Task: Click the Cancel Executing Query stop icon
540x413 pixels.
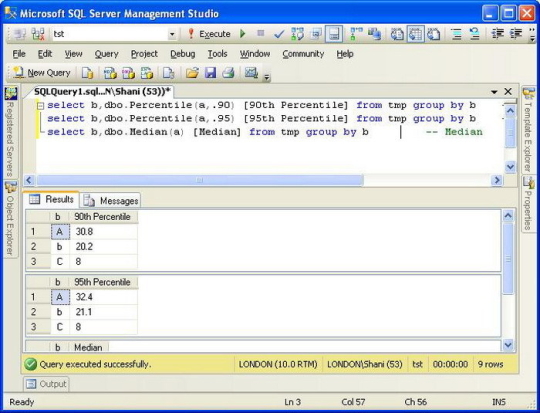Action: click(x=261, y=33)
